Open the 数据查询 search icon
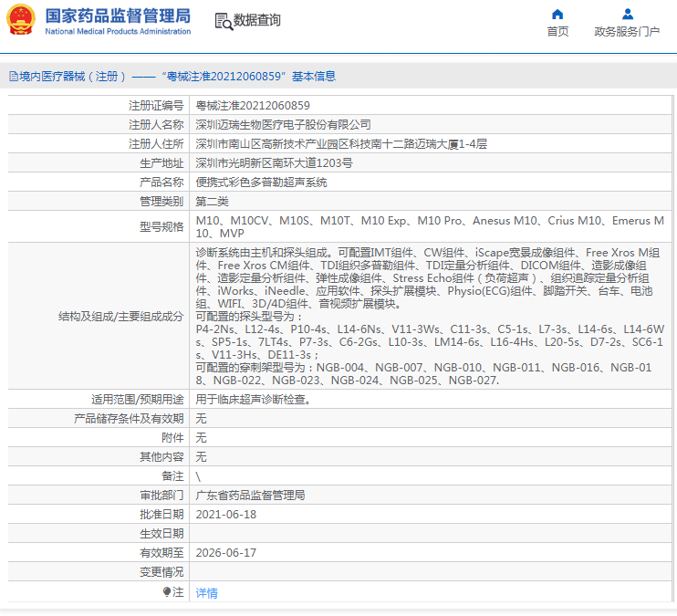This screenshot has height=616, width=677. click(x=224, y=21)
